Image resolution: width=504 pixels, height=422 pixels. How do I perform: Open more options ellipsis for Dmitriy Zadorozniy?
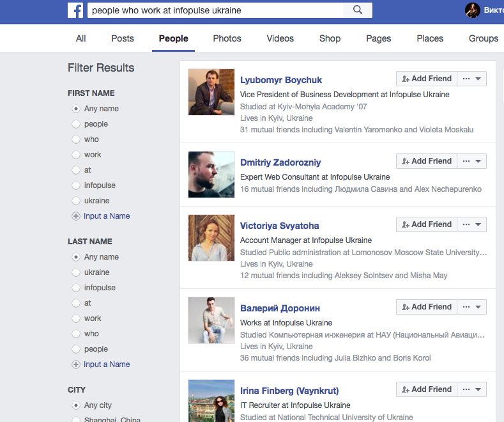tap(466, 161)
